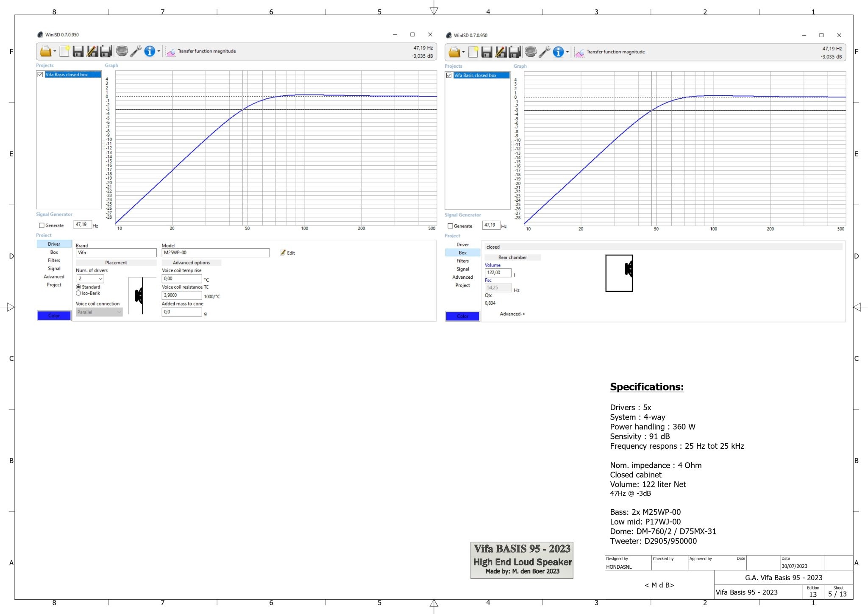
Task: Switch to Driver tab in right window
Action: 462,244
